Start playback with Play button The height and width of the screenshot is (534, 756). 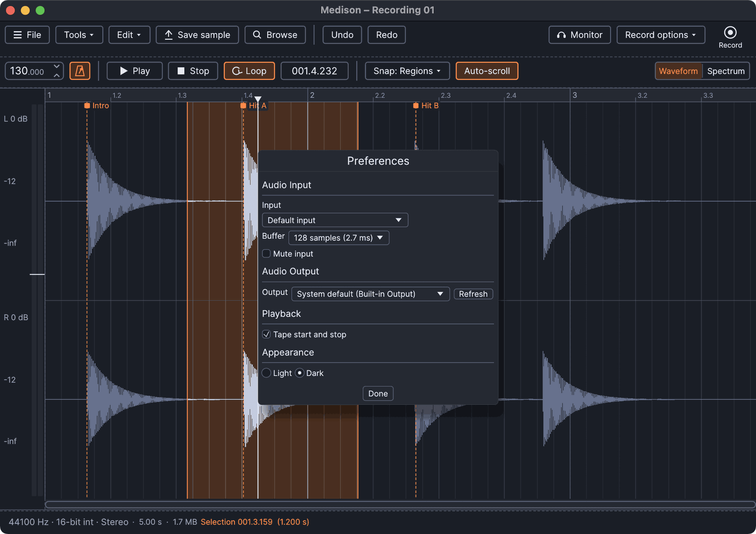point(134,71)
